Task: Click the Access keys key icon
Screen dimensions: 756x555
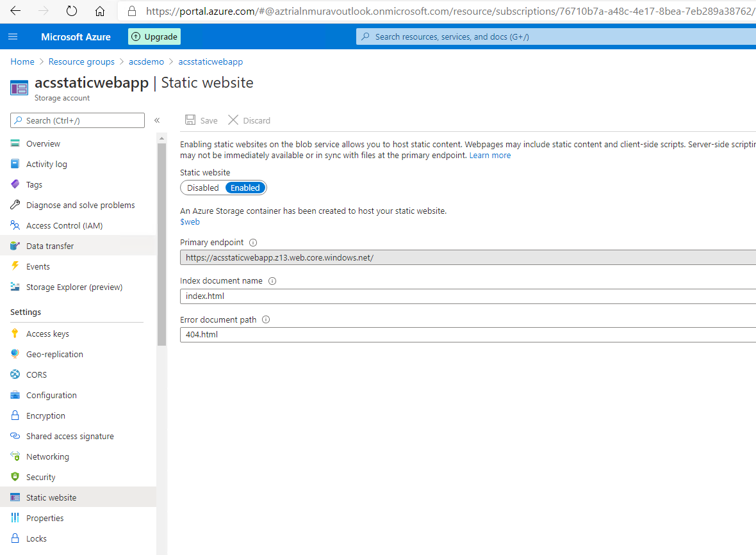Action: coord(15,334)
